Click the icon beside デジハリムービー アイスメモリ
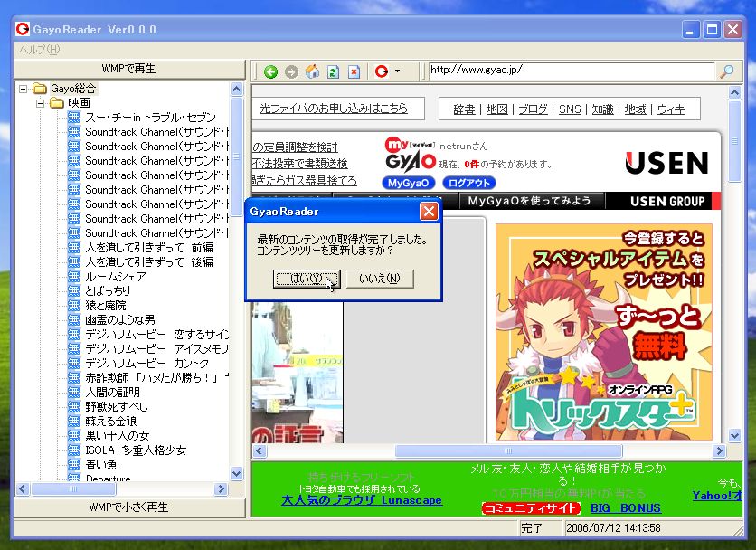Viewport: 756px width, 550px height. pyautogui.click(x=74, y=348)
